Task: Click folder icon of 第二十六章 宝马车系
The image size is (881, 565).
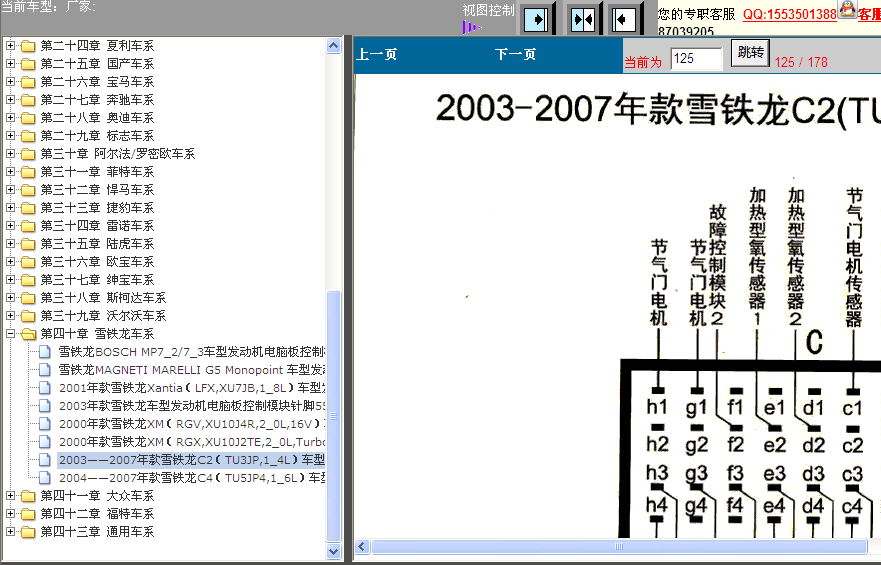Action: (x=28, y=81)
